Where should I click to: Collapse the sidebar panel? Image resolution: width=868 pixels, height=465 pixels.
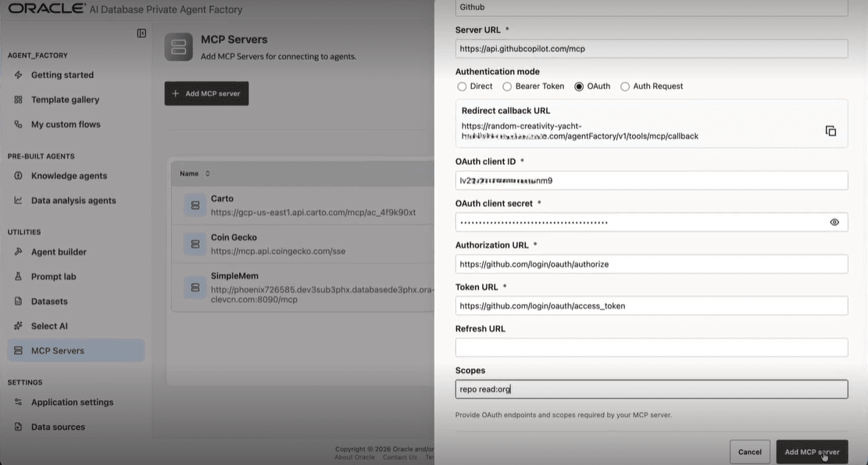(x=142, y=33)
